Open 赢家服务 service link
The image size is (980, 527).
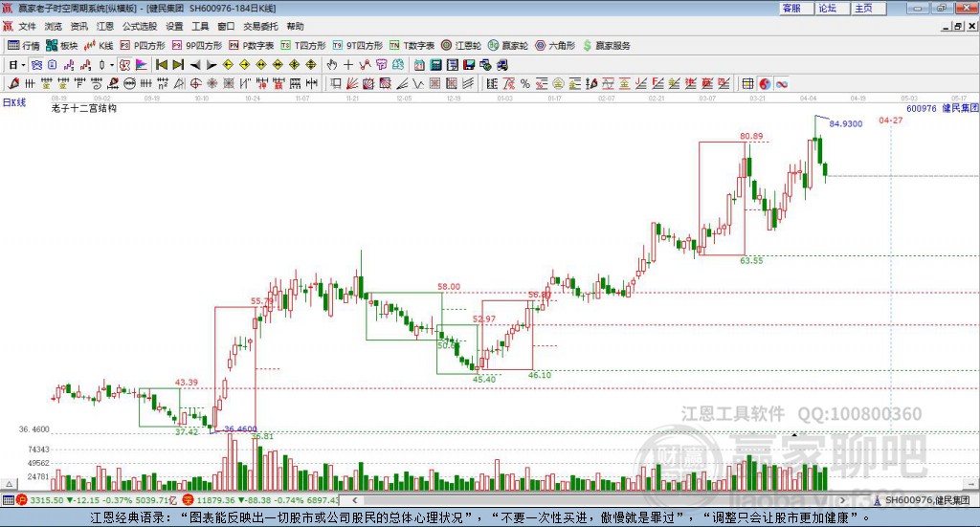pos(606,46)
